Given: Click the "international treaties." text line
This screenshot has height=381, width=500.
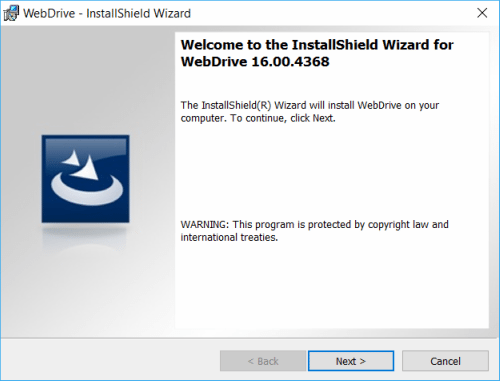Looking at the screenshot, I should (x=229, y=237).
